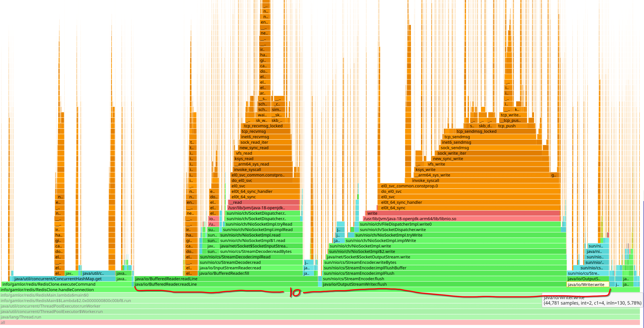Click NioSocketImpl.tryWrite frame
This screenshot has width=644, height=328.
(x=460, y=235)
